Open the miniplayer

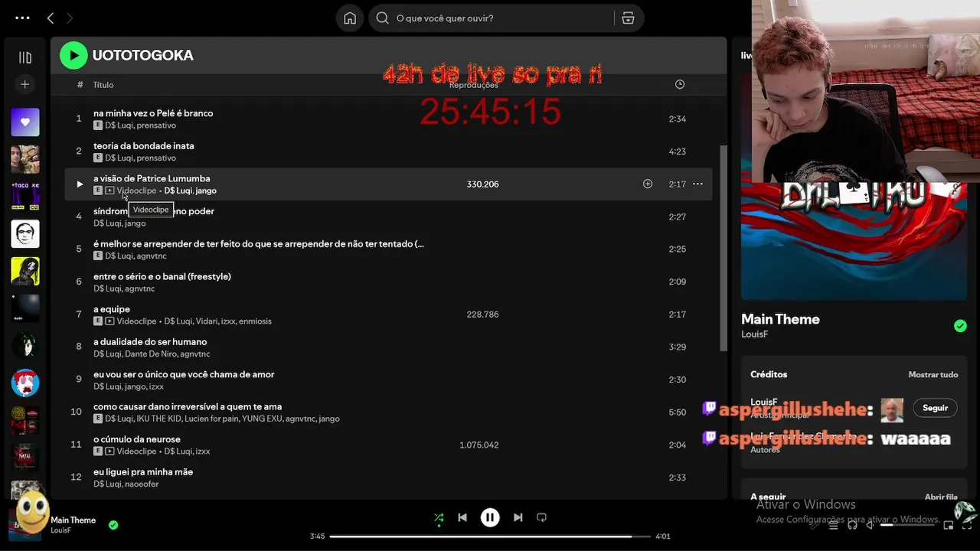pos(949,525)
